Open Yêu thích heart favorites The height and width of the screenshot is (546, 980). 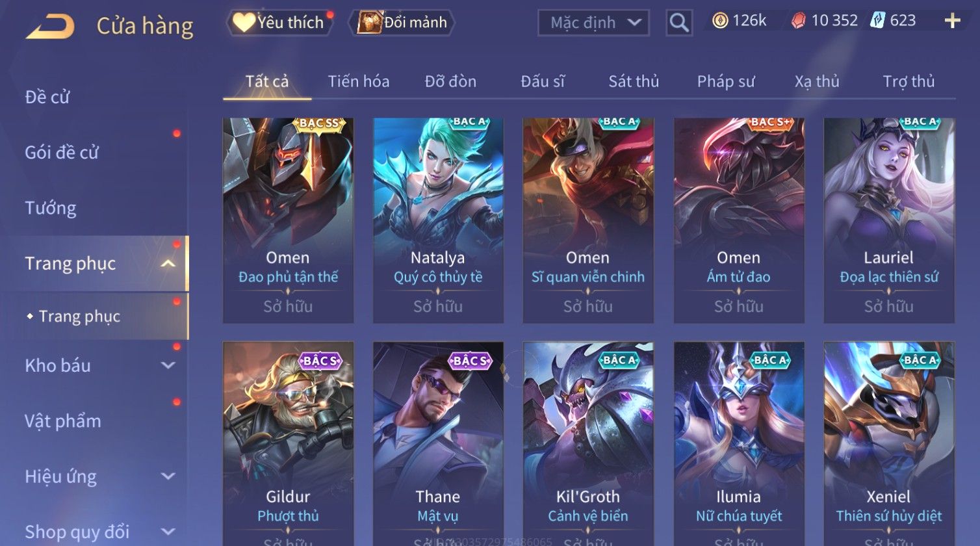(x=279, y=23)
